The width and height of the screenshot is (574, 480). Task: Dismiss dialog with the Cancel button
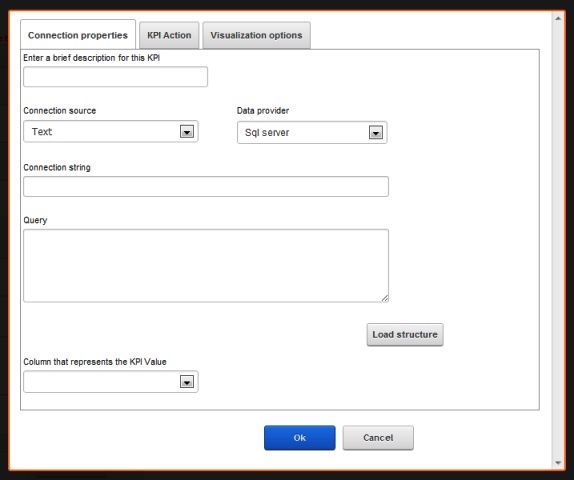pyautogui.click(x=378, y=438)
